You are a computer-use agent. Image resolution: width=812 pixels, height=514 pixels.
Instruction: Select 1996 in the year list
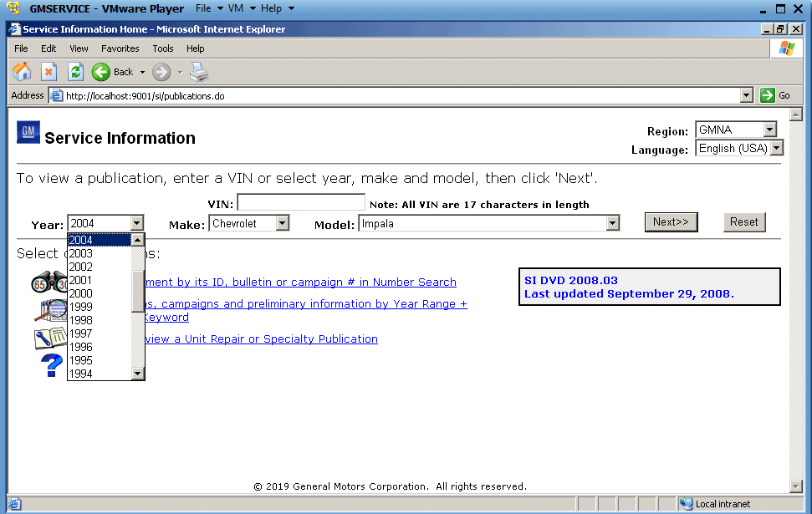pyautogui.click(x=100, y=348)
